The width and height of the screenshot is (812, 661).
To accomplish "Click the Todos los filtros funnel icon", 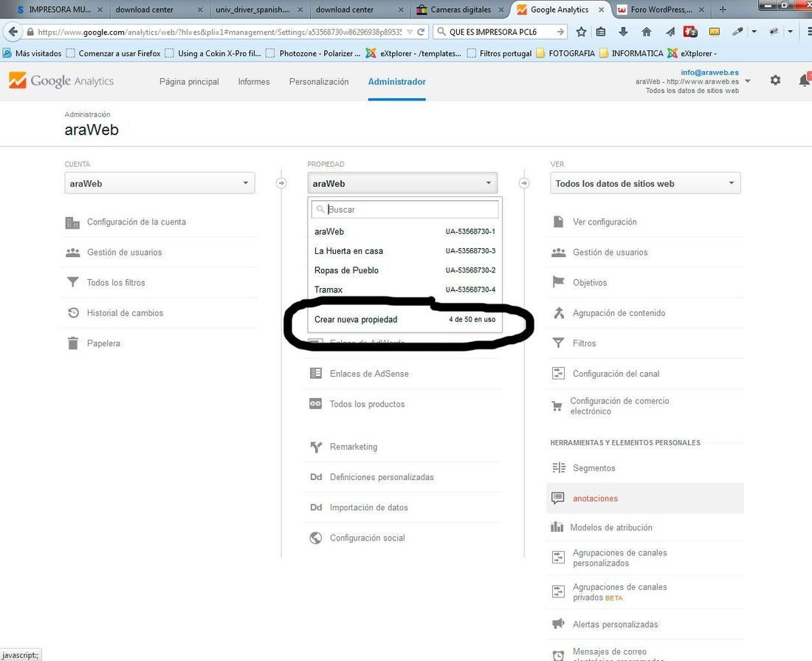I will pyautogui.click(x=73, y=282).
